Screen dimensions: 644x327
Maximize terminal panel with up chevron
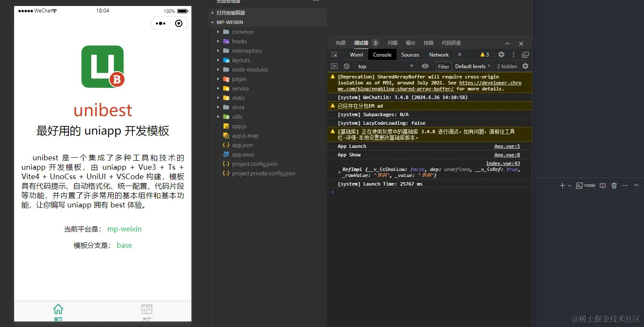point(636,186)
